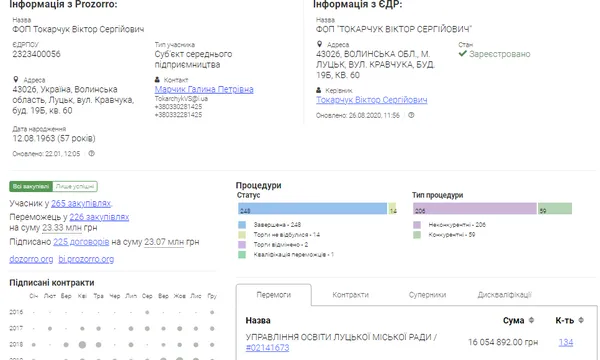The width and height of the screenshot is (600, 360).
Task: Click the К-ть column header
Action: [565, 320]
